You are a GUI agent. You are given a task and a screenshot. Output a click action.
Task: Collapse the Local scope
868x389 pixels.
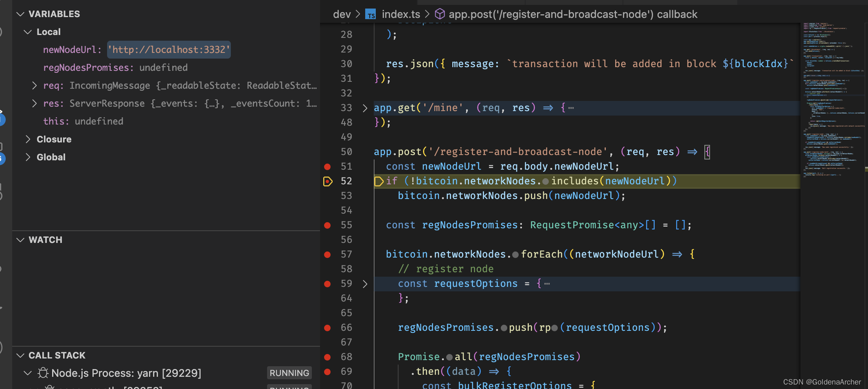pyautogui.click(x=28, y=32)
